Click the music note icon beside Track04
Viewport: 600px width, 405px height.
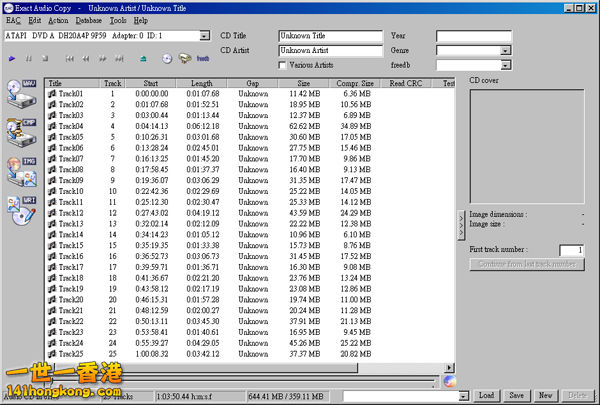(x=52, y=127)
